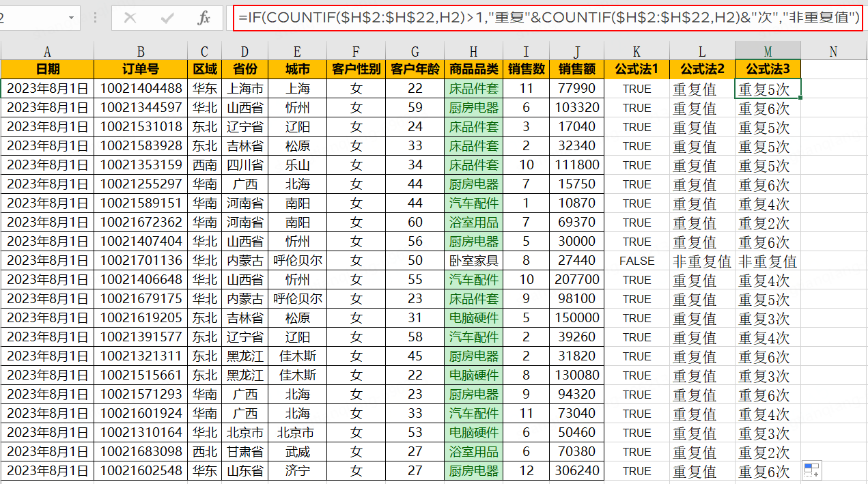The height and width of the screenshot is (484, 868).
Task: Click the 商品品类 header cell
Action: point(473,69)
